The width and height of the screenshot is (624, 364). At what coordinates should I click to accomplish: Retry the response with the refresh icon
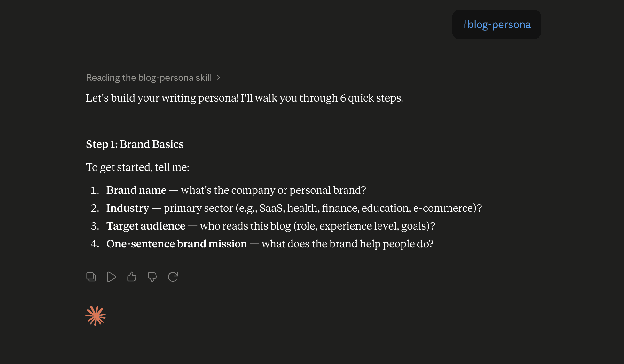pyautogui.click(x=173, y=277)
